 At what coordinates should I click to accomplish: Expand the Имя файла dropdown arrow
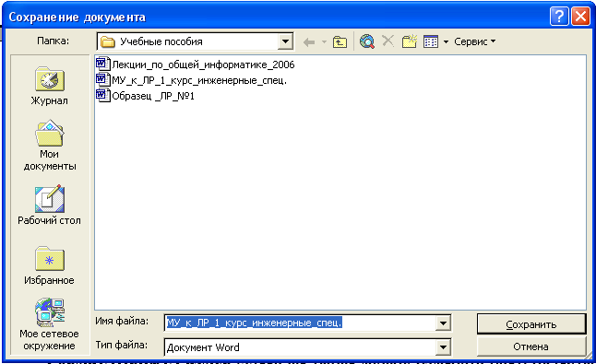tap(443, 323)
